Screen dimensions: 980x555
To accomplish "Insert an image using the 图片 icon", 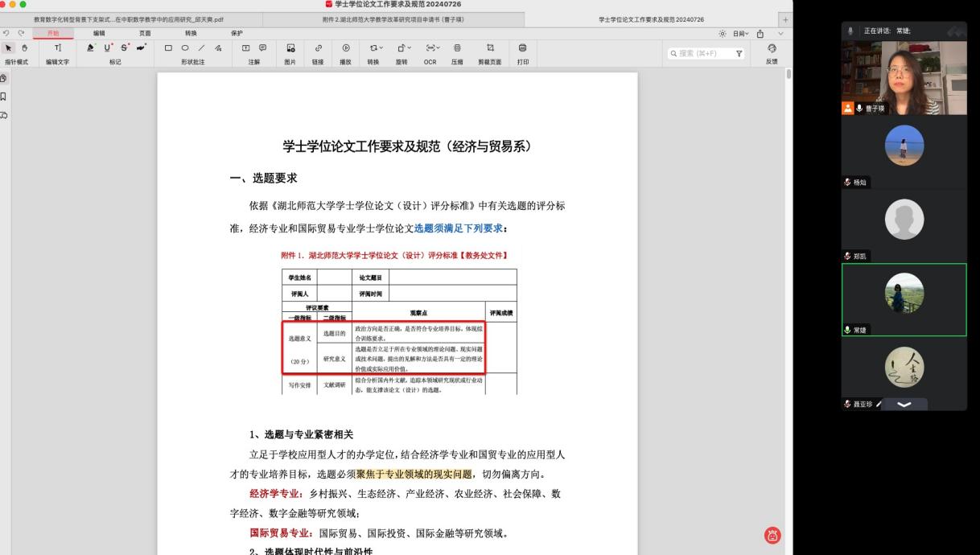I will (290, 48).
